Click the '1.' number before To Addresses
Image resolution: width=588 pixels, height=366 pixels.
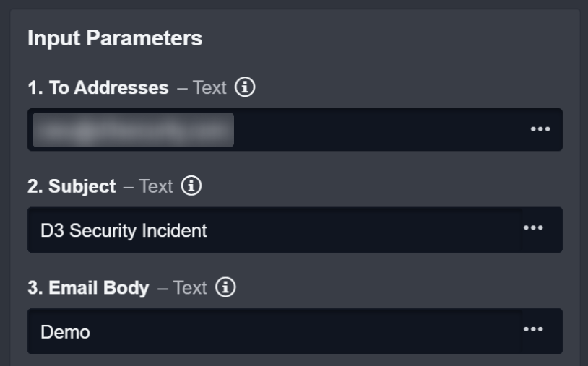point(35,88)
